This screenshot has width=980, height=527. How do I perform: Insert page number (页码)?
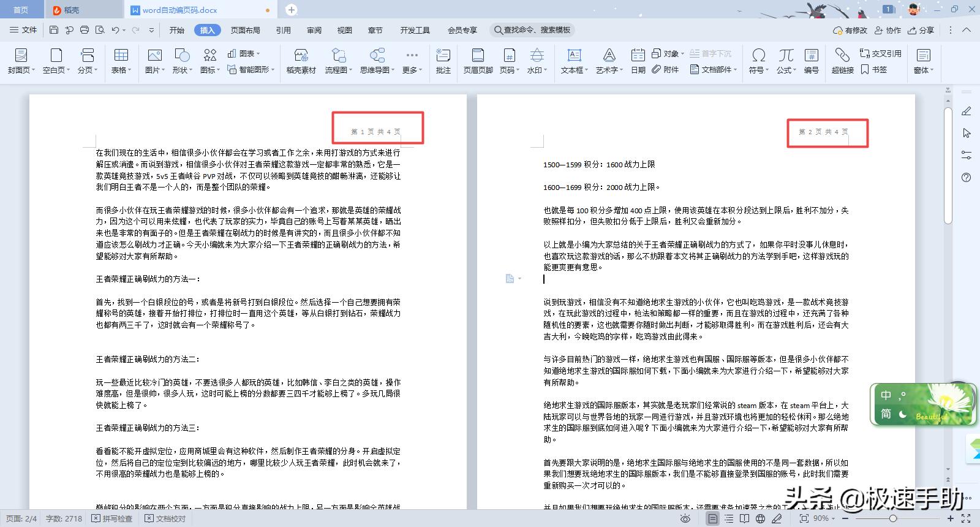tap(509, 61)
